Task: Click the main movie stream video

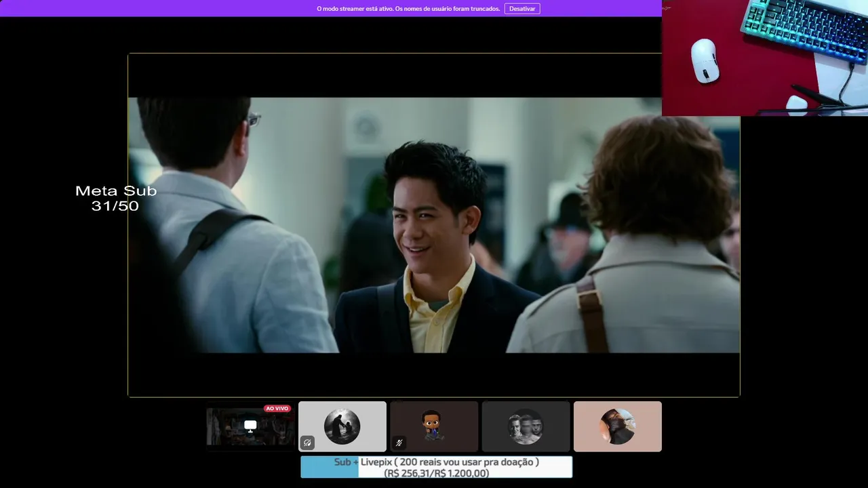Action: (x=434, y=225)
